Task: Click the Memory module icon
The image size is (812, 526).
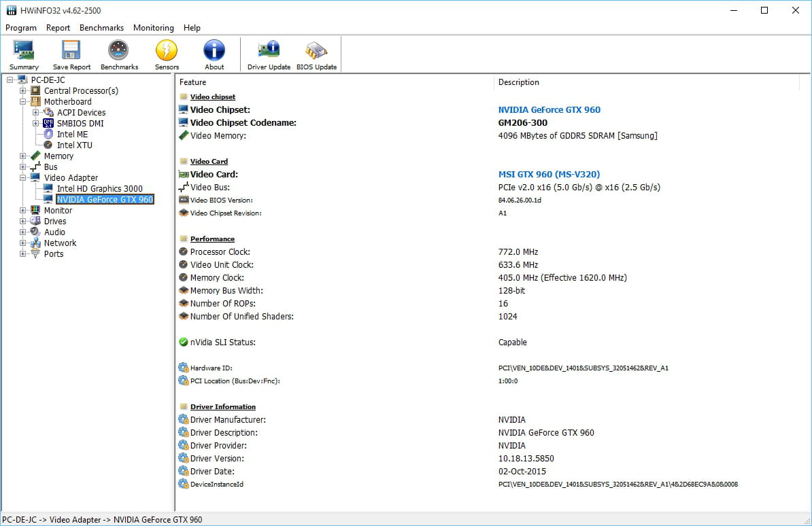Action: click(35, 156)
